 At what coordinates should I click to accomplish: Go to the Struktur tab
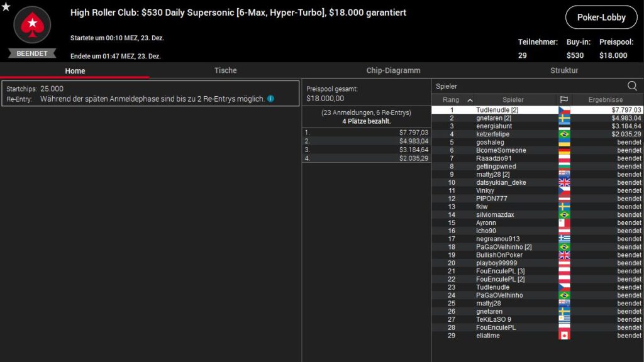(563, 70)
